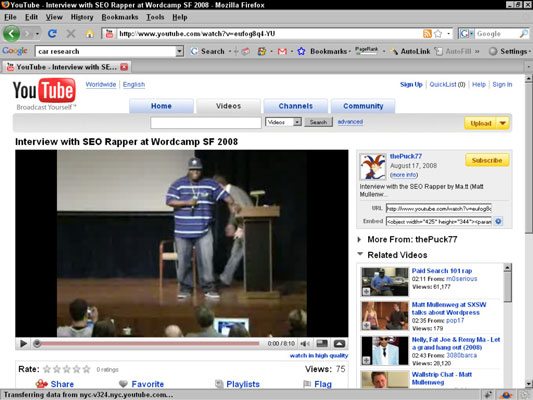The width and height of the screenshot is (533, 400).
Task: Bookmark this page with the star icon
Action: tap(439, 34)
